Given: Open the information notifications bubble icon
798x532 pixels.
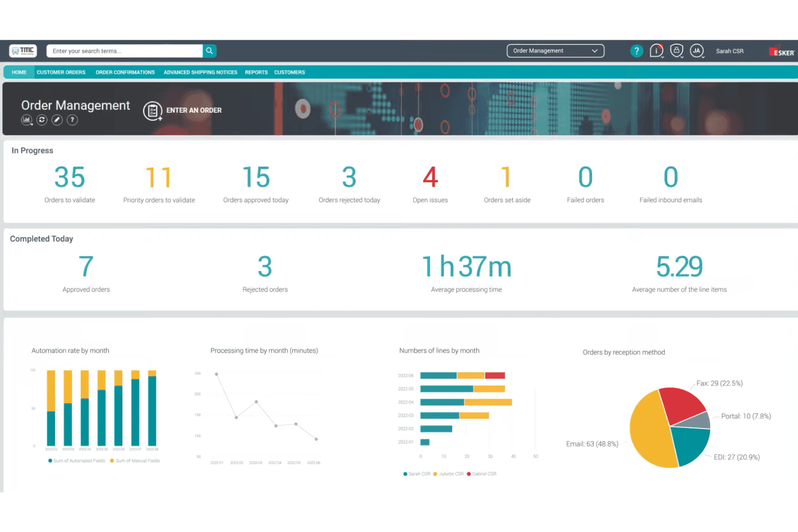Looking at the screenshot, I should pyautogui.click(x=656, y=51).
